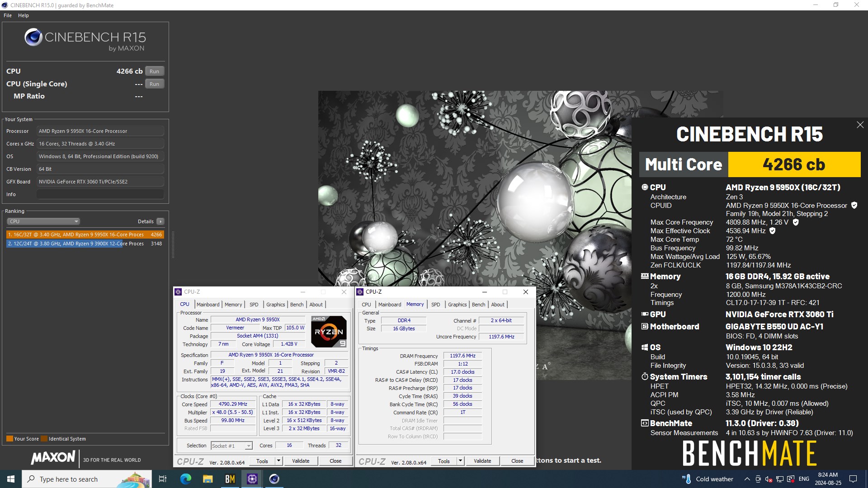Switch to BenchMate app on taskbar
The height and width of the screenshot is (488, 868).
point(230,479)
